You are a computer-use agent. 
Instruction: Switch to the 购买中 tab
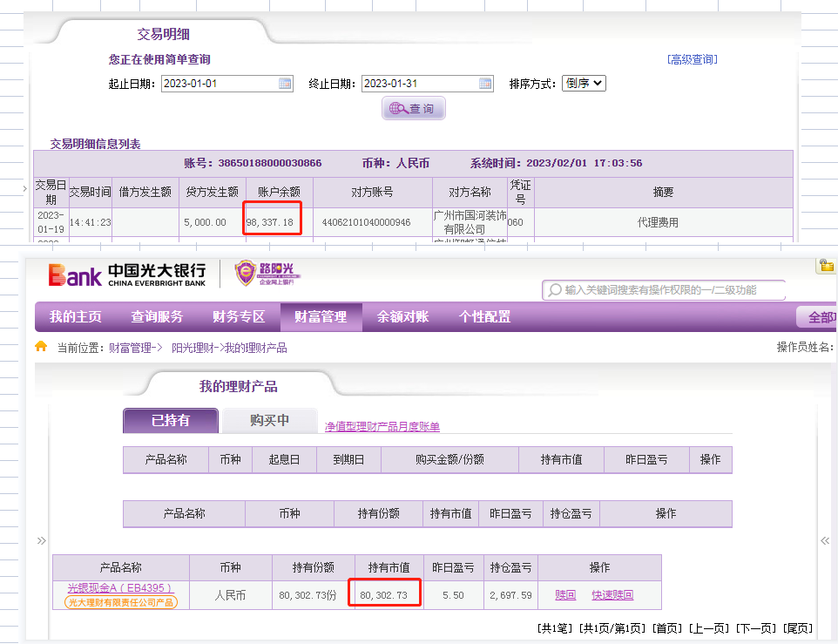click(x=270, y=421)
